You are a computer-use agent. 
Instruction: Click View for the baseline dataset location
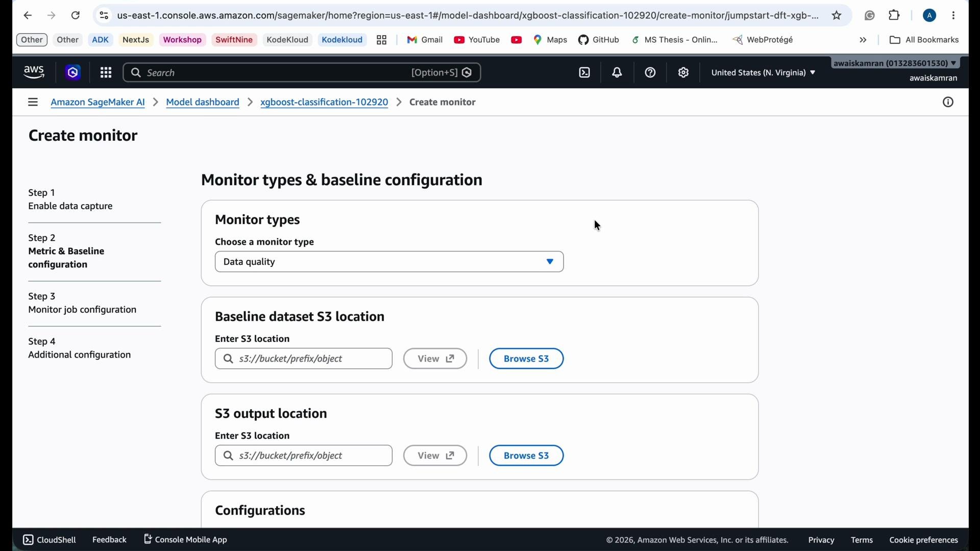435,359
